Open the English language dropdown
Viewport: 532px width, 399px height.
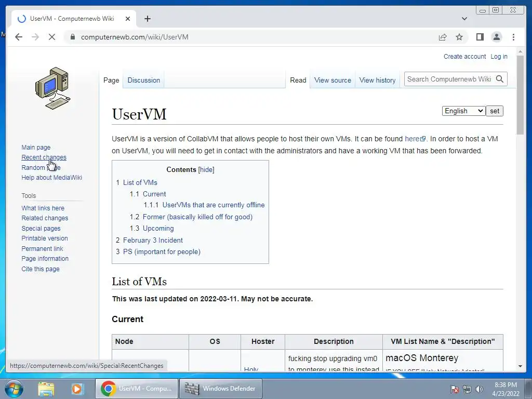[x=463, y=111]
